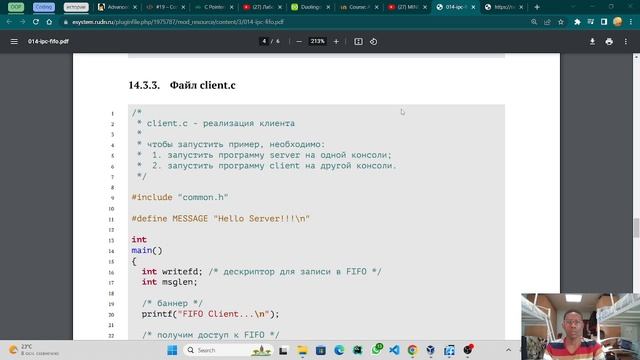Open the media control icon in toolbar

click(591, 22)
